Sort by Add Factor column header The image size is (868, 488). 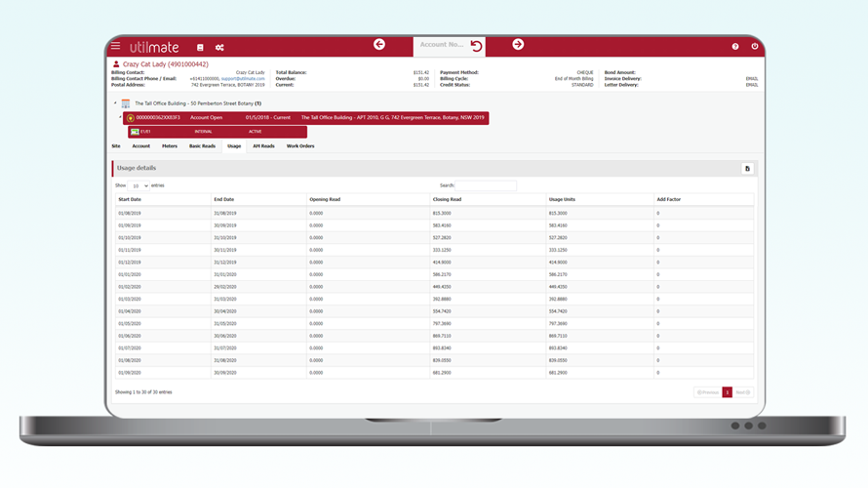tap(703, 199)
